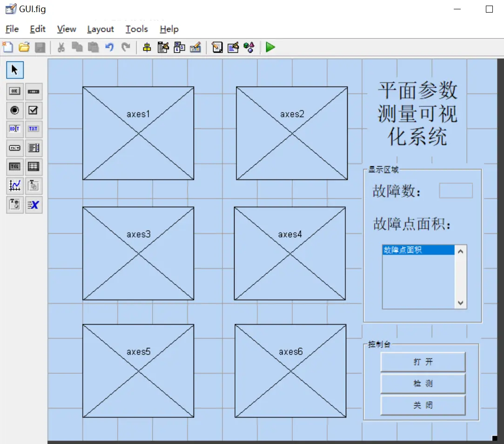504x444 pixels.
Task: Select the axes4 placeholder
Action: [x=290, y=253]
